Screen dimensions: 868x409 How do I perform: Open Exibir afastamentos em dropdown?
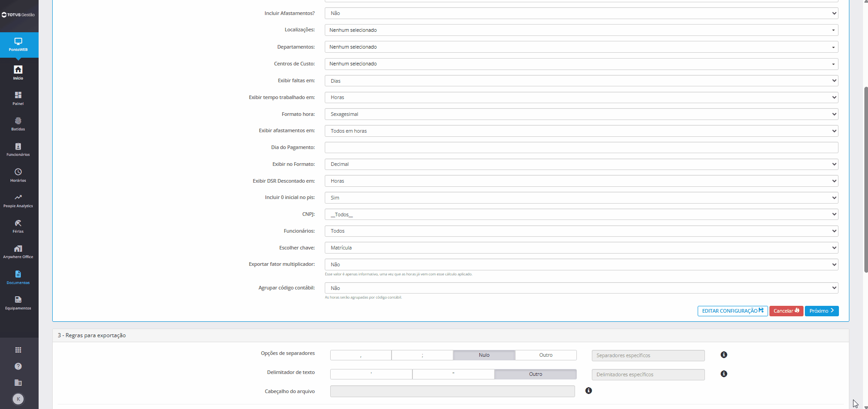click(581, 131)
